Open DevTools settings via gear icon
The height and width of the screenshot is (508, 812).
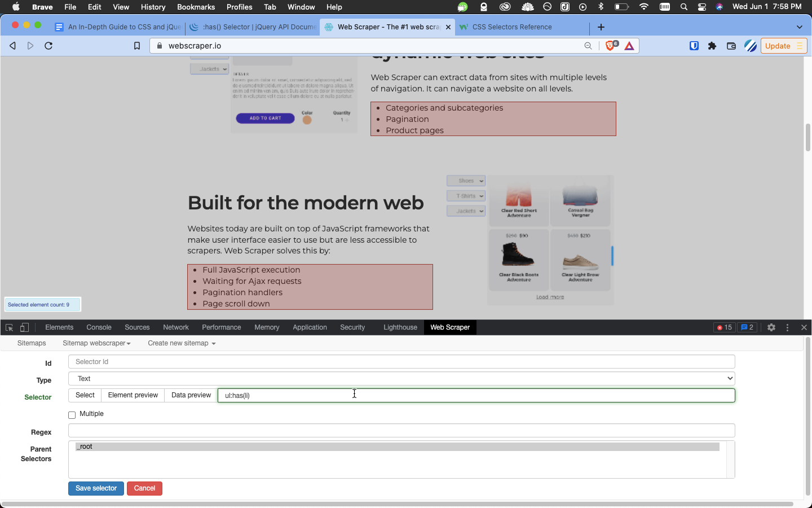click(771, 327)
